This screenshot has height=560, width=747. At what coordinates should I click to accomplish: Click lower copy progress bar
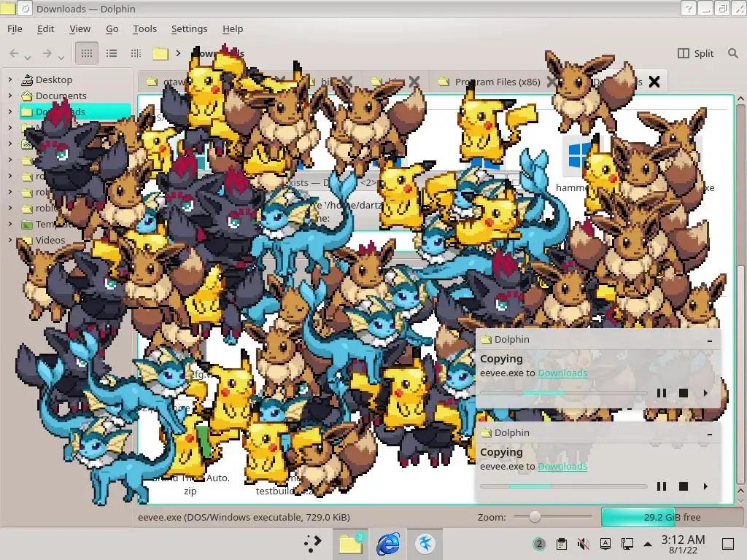coord(563,486)
